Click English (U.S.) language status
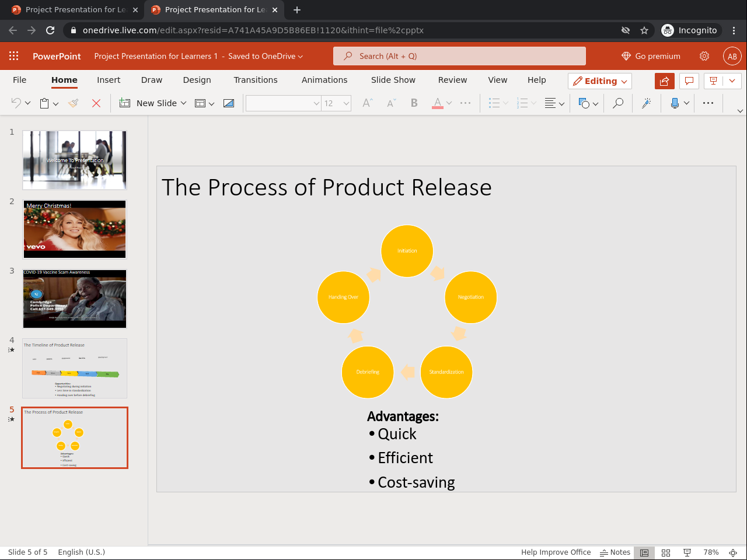 coord(82,552)
